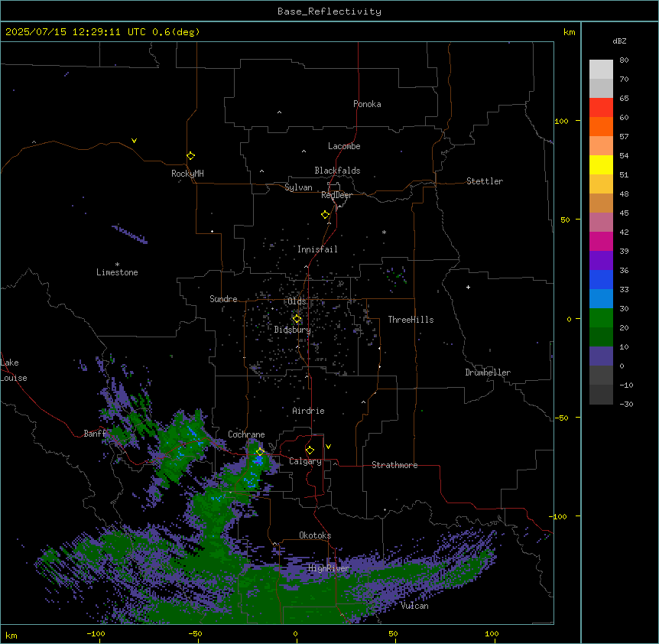Select the Sylvan label
659x644 pixels.
coord(298,187)
